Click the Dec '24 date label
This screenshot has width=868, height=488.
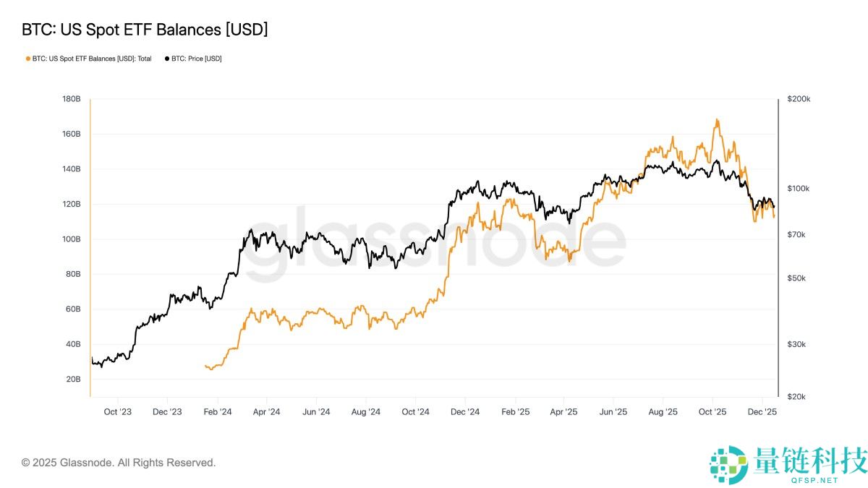tap(465, 412)
